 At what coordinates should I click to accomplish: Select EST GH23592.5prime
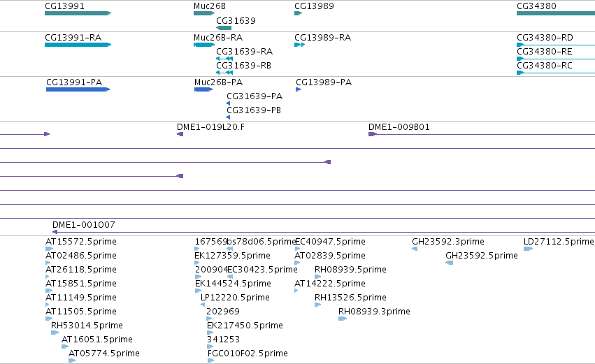[482, 256]
